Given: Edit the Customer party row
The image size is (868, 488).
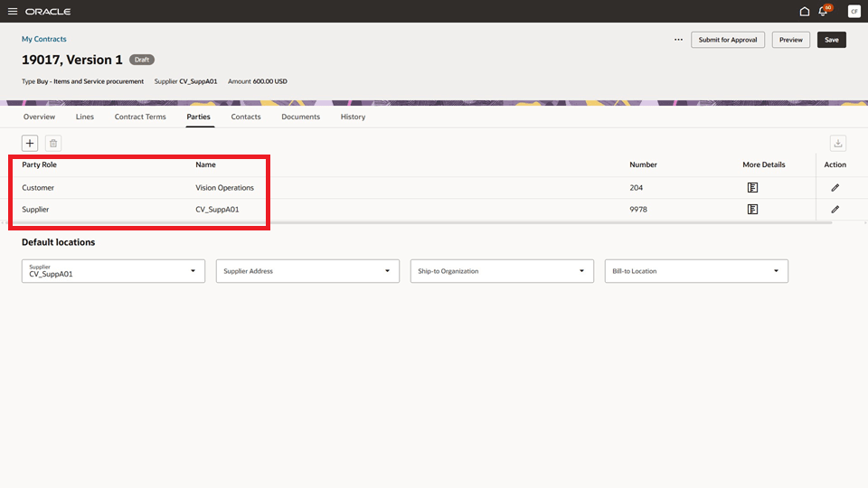Looking at the screenshot, I should coord(835,188).
